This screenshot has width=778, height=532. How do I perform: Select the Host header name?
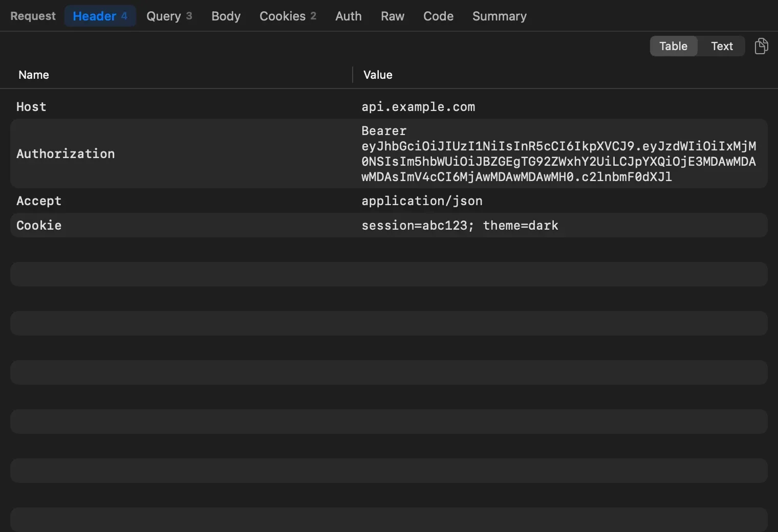31,106
